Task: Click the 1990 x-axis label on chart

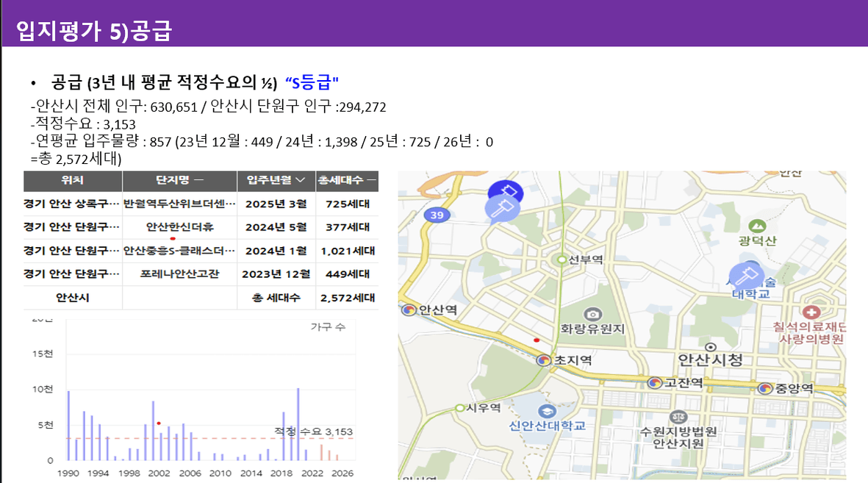Action: pyautogui.click(x=68, y=473)
